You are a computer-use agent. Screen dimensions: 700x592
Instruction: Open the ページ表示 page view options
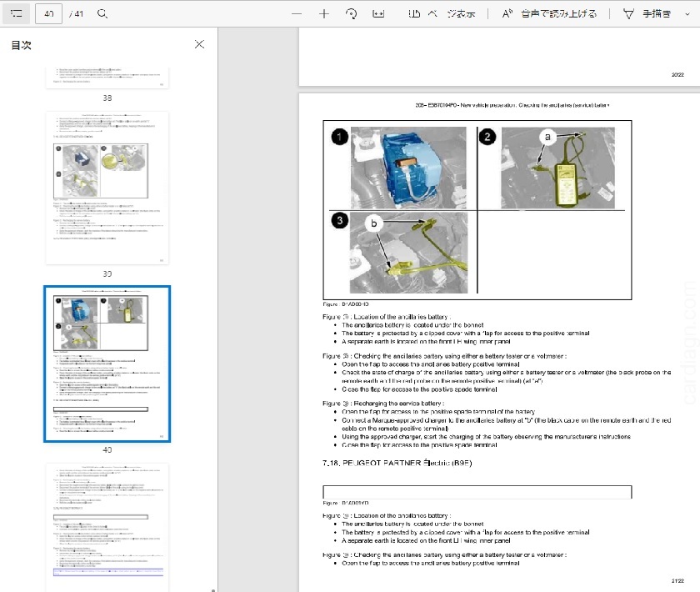click(441, 14)
